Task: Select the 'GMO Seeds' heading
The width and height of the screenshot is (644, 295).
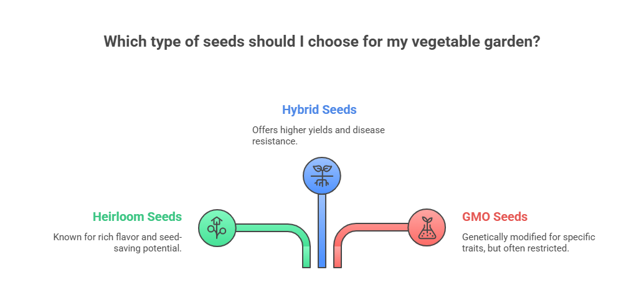Action: pyautogui.click(x=495, y=217)
